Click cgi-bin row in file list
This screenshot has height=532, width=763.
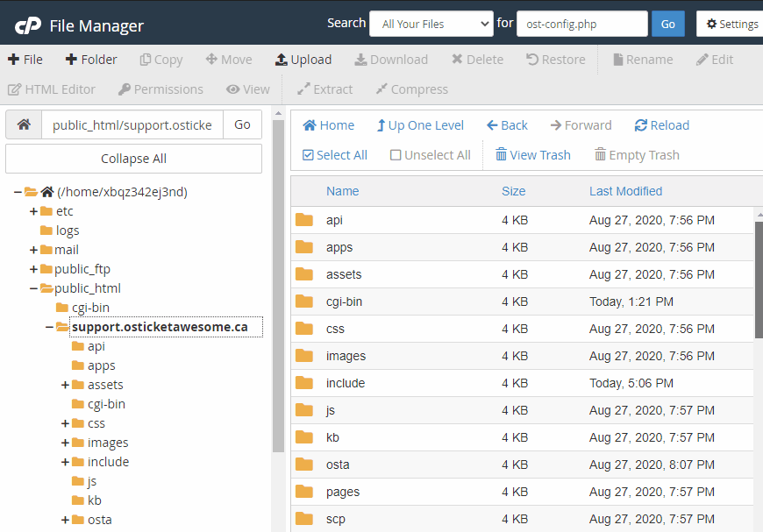tap(522, 301)
